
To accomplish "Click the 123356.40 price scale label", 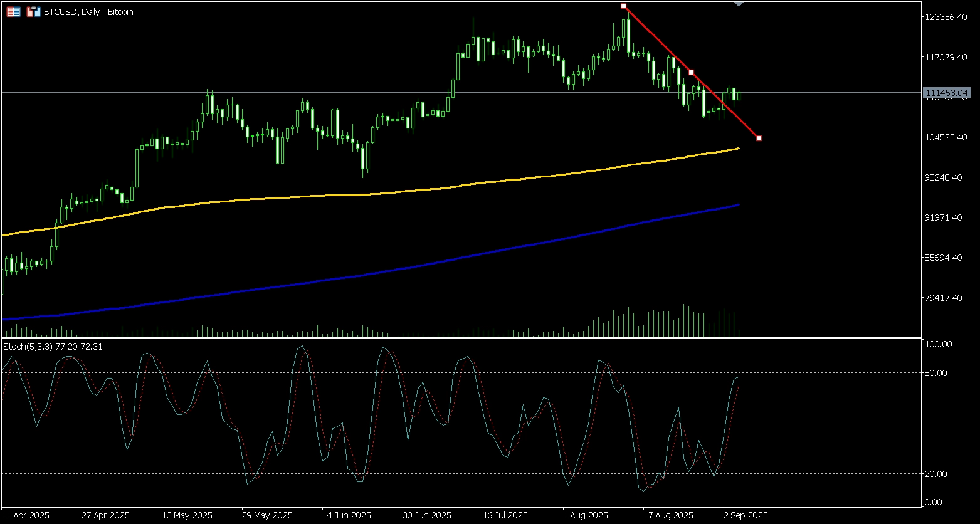I will (947, 17).
